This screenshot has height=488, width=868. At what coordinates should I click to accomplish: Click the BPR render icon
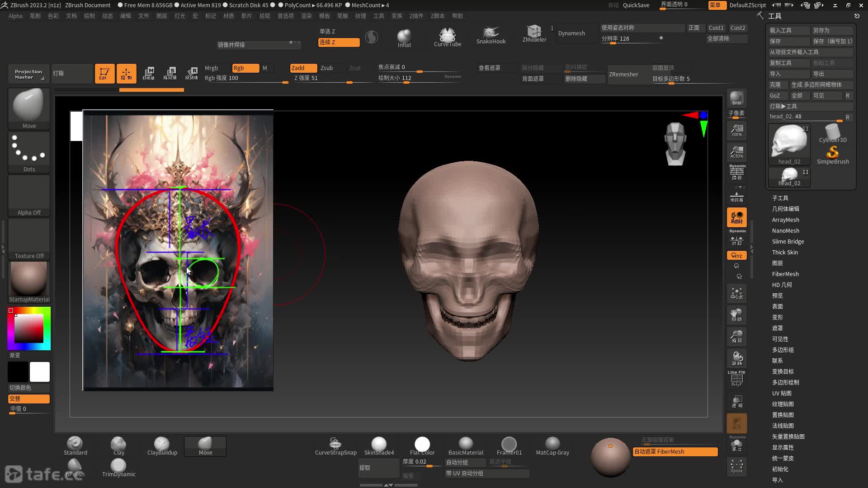tap(737, 99)
